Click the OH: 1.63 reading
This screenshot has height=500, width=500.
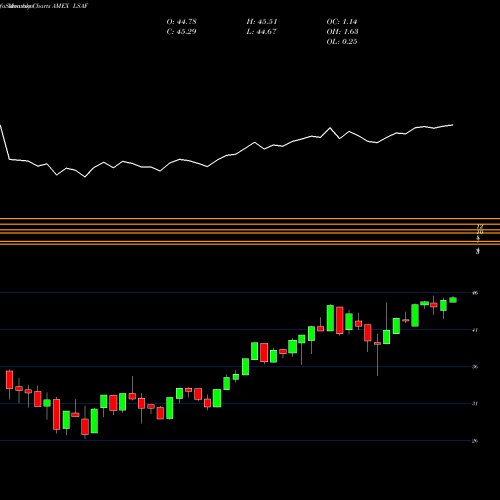click(x=342, y=32)
